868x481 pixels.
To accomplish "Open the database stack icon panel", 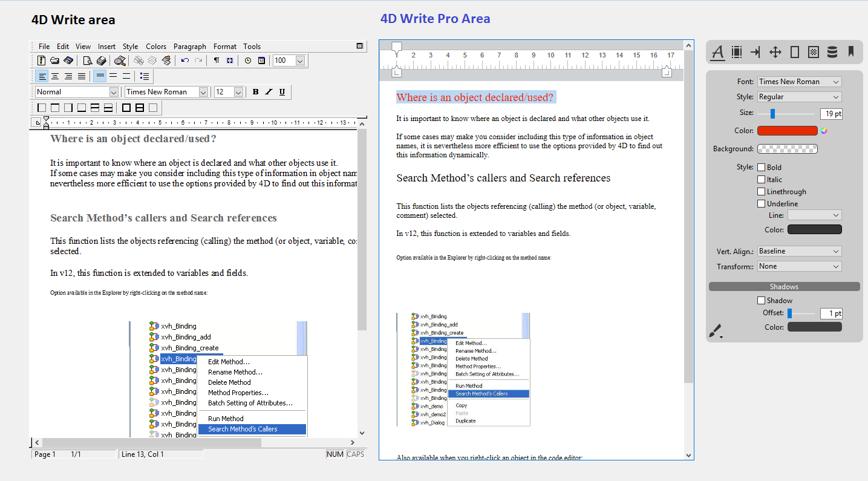I will click(832, 52).
